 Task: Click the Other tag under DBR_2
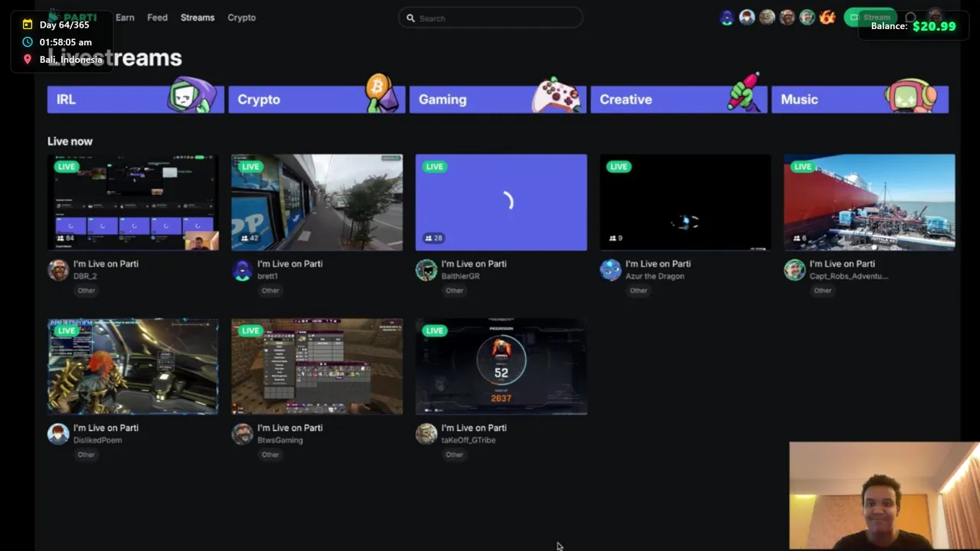click(x=87, y=291)
